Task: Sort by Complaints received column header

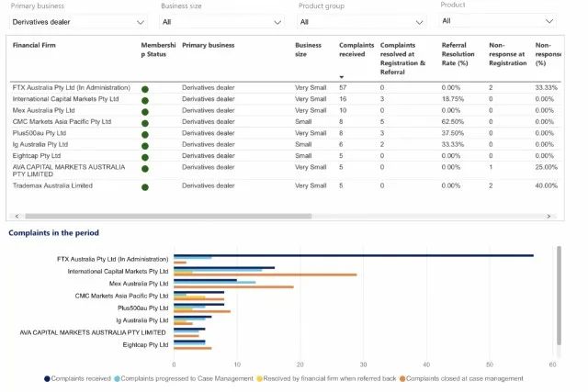Action: click(356, 50)
